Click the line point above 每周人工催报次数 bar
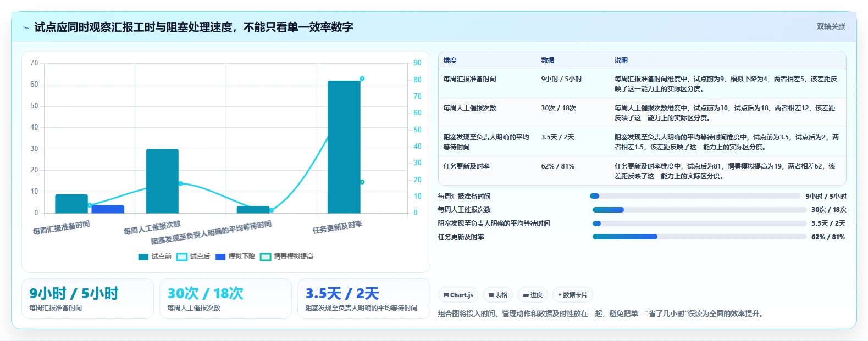 (x=180, y=183)
